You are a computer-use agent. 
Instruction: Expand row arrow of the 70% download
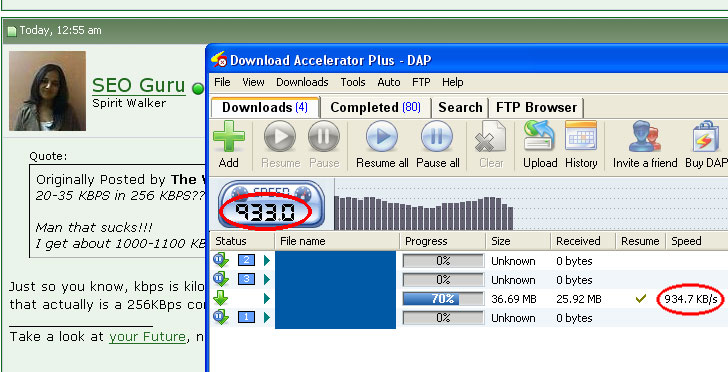[267, 299]
